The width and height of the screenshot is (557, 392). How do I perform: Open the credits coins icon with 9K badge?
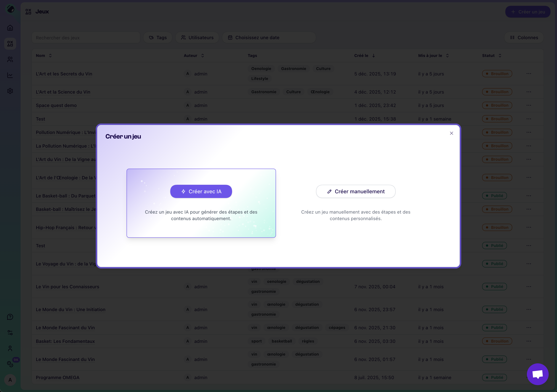(x=10, y=364)
